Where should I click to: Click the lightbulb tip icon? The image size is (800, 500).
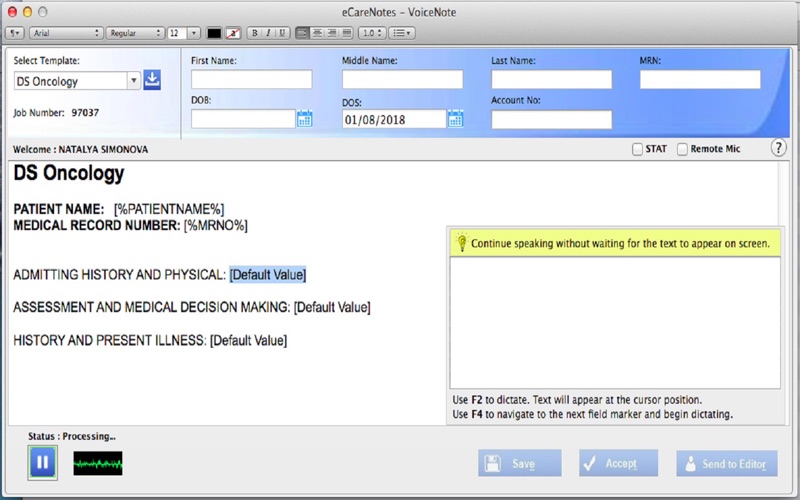pyautogui.click(x=462, y=242)
